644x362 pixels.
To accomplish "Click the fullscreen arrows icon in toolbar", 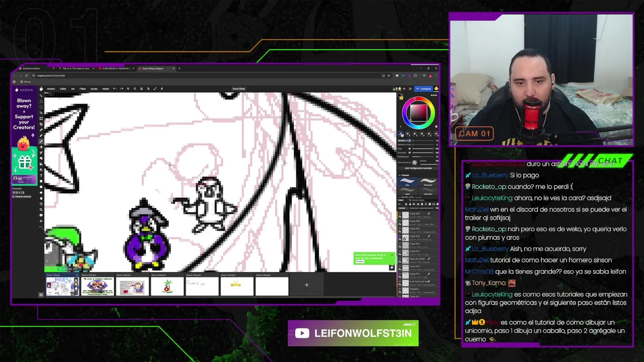I will tap(155, 89).
